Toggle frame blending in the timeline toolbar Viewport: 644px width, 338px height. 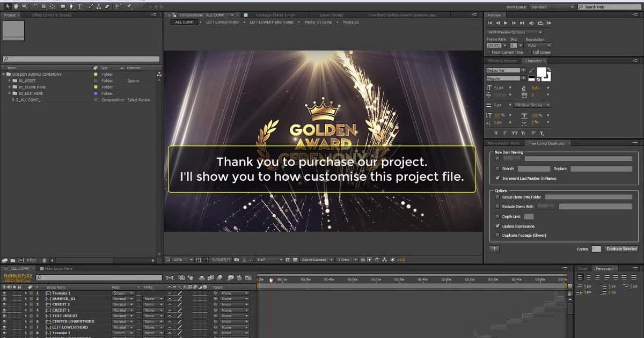click(210, 277)
